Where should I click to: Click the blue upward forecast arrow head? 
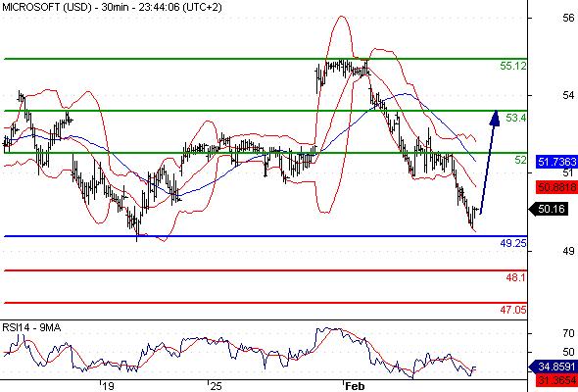(495, 119)
